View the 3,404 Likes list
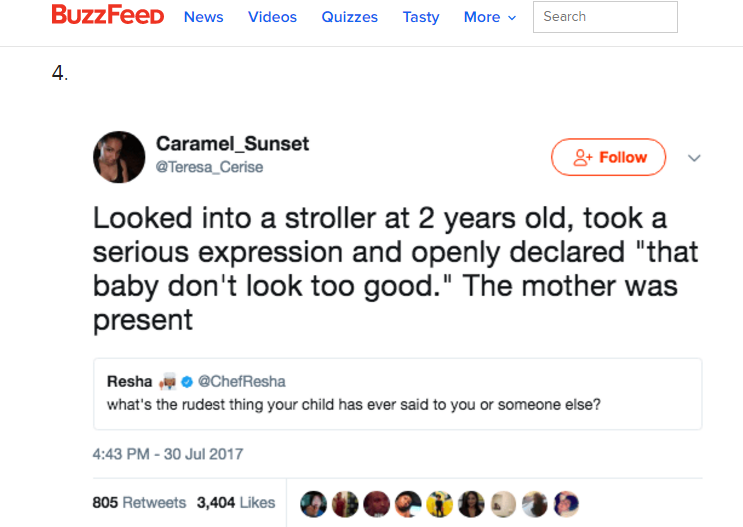Image resolution: width=743 pixels, height=527 pixels. (236, 502)
